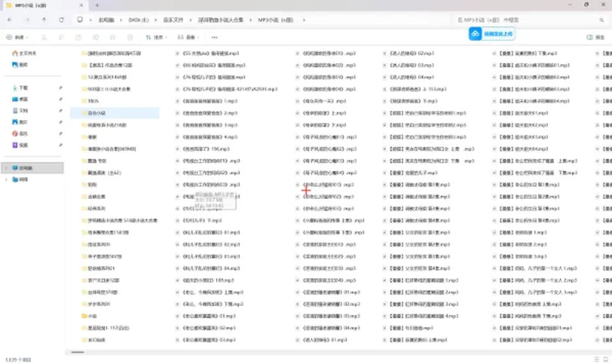Expand the last chevron after MP3小说 breadcrumb

(303, 20)
